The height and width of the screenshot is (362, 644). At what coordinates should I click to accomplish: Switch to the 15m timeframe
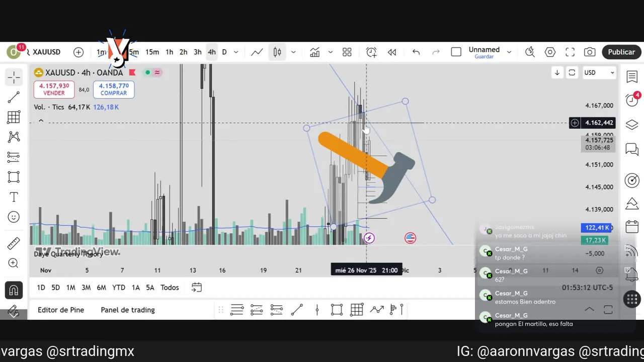tap(152, 52)
